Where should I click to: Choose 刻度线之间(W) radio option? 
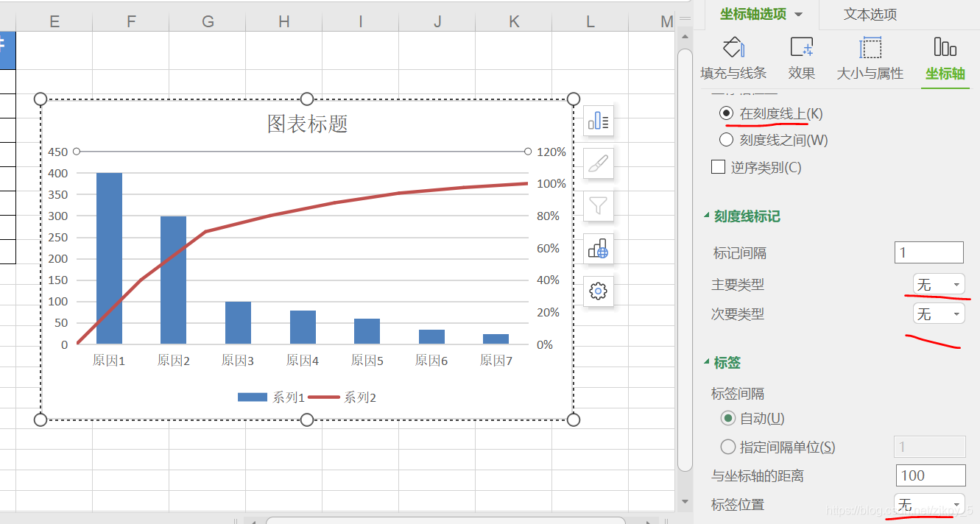tap(727, 140)
